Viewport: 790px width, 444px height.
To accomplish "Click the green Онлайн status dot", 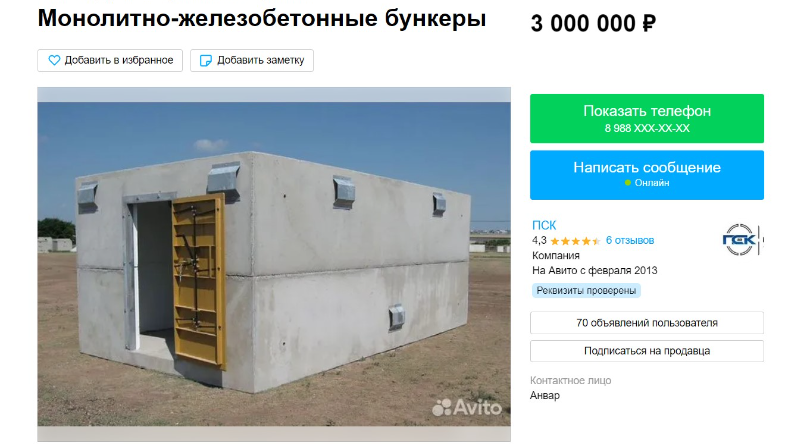I will click(628, 183).
